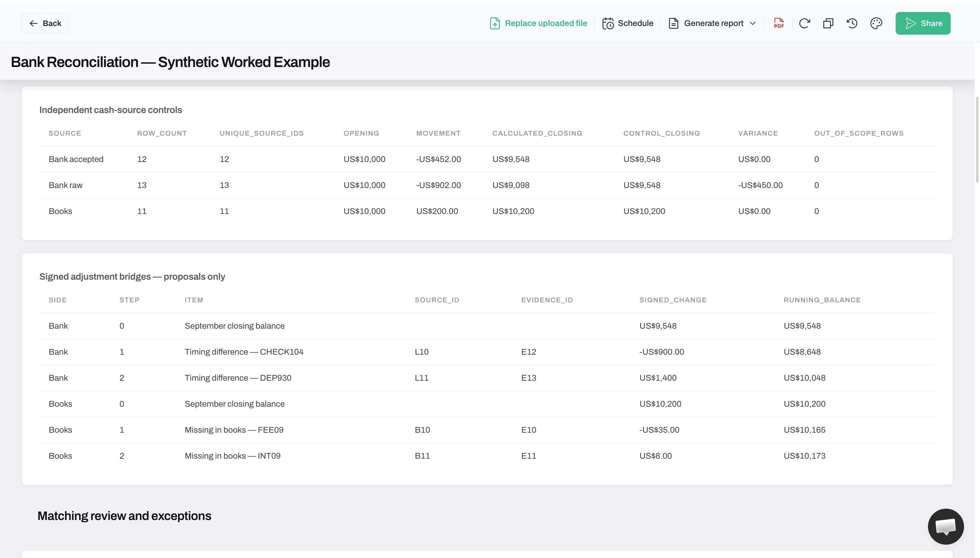This screenshot has height=558, width=980.
Task: Expand the Generate report dropdown
Action: click(712, 23)
